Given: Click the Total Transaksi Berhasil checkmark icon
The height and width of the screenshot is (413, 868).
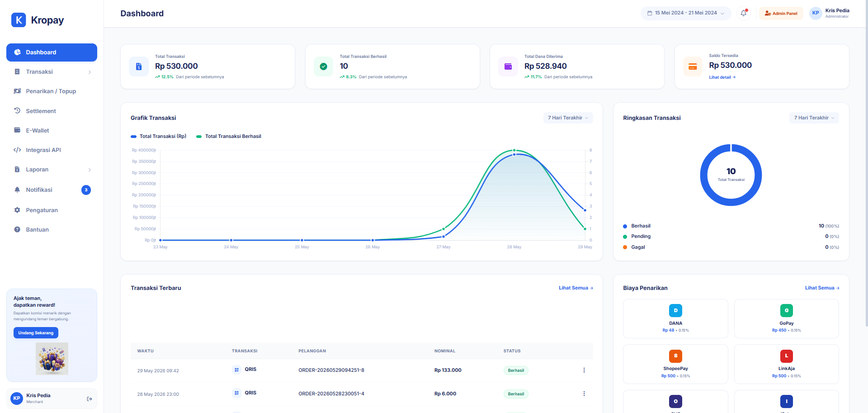Looking at the screenshot, I should 324,66.
